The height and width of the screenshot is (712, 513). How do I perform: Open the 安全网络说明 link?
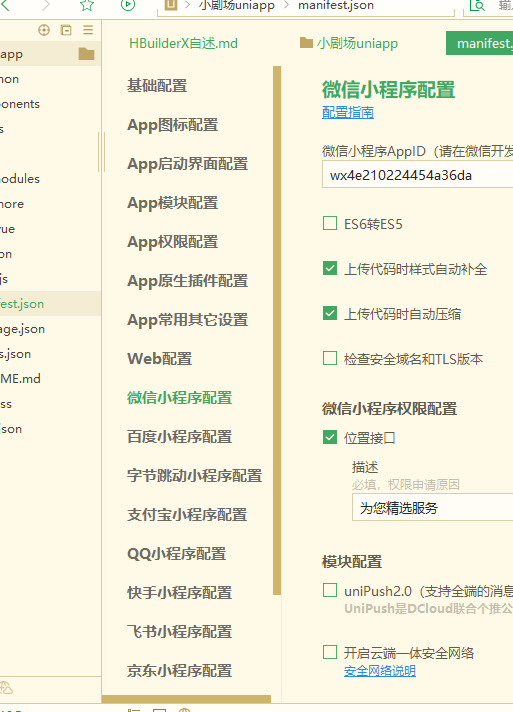point(380,671)
